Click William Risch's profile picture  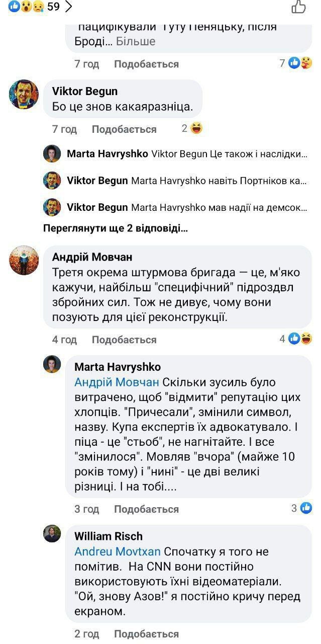click(52, 533)
